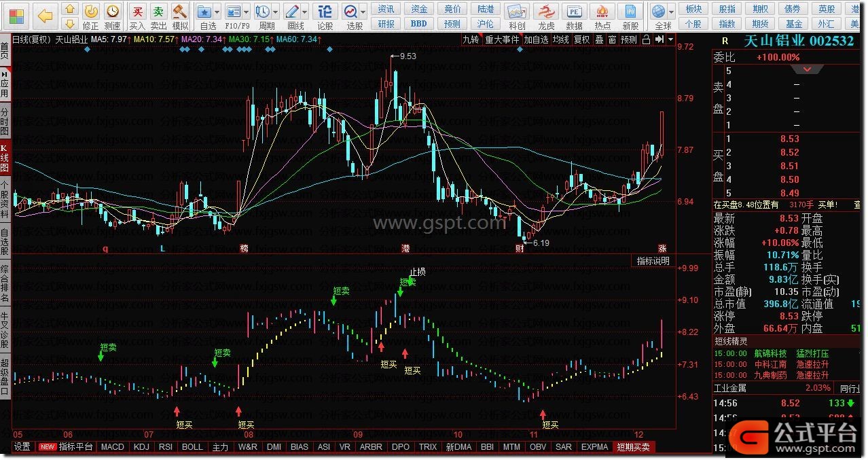
Task: Click the 资讯 news button
Action: click(386, 9)
